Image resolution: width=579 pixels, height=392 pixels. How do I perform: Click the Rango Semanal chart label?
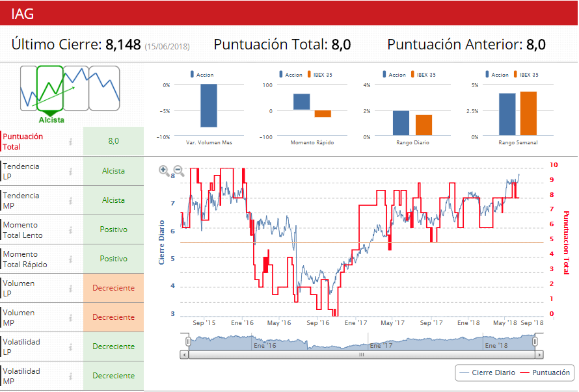(518, 142)
